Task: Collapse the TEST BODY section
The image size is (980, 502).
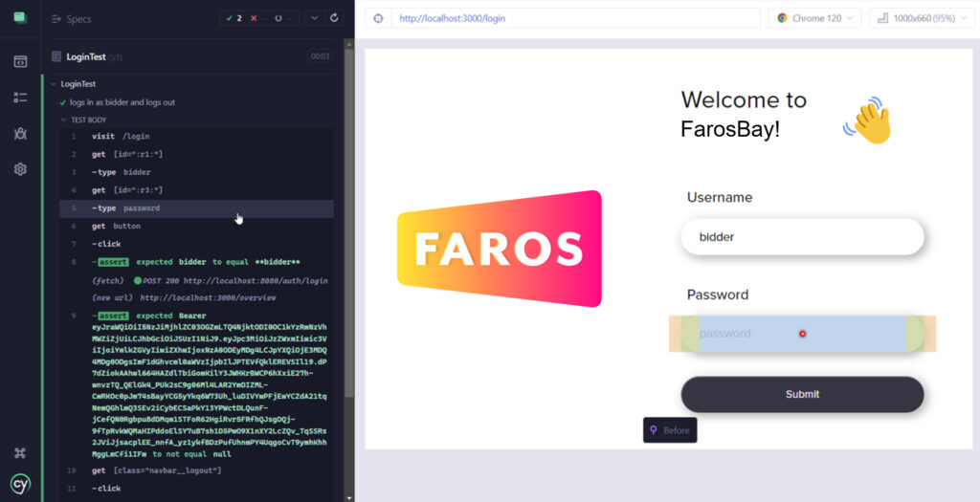Action: point(84,120)
